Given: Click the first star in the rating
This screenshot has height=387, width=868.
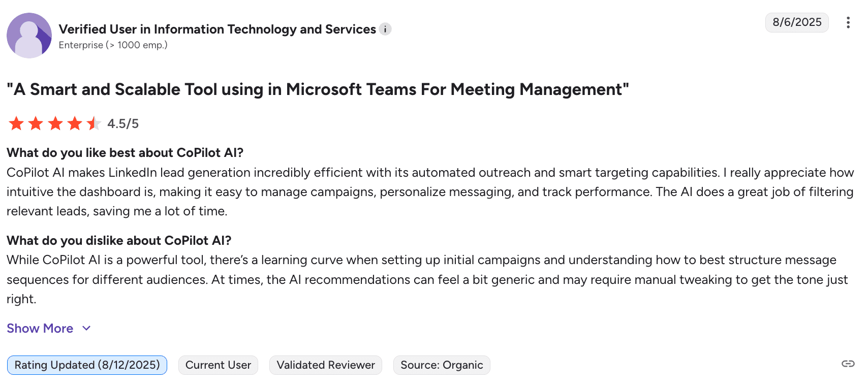Looking at the screenshot, I should (x=16, y=123).
